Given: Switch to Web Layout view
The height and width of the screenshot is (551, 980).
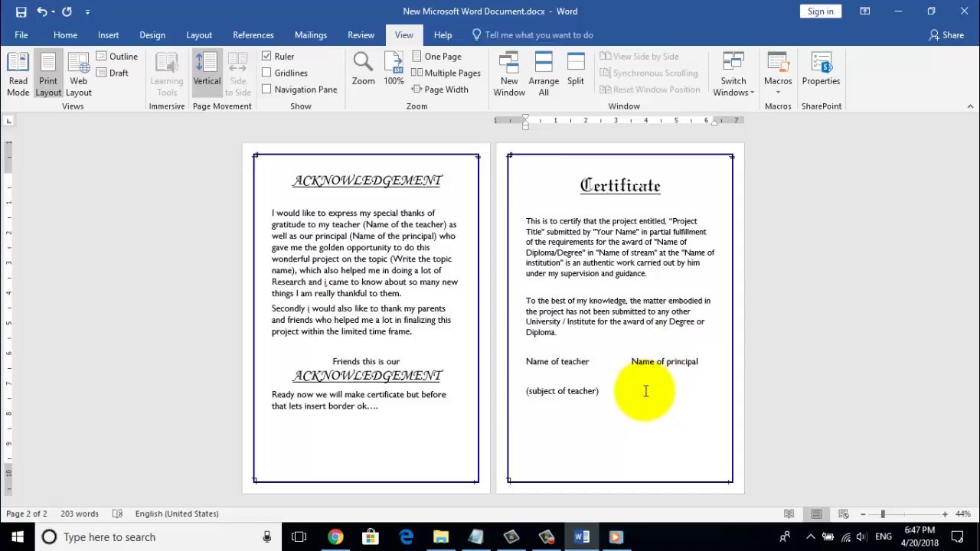Looking at the screenshot, I should pyautogui.click(x=78, y=75).
